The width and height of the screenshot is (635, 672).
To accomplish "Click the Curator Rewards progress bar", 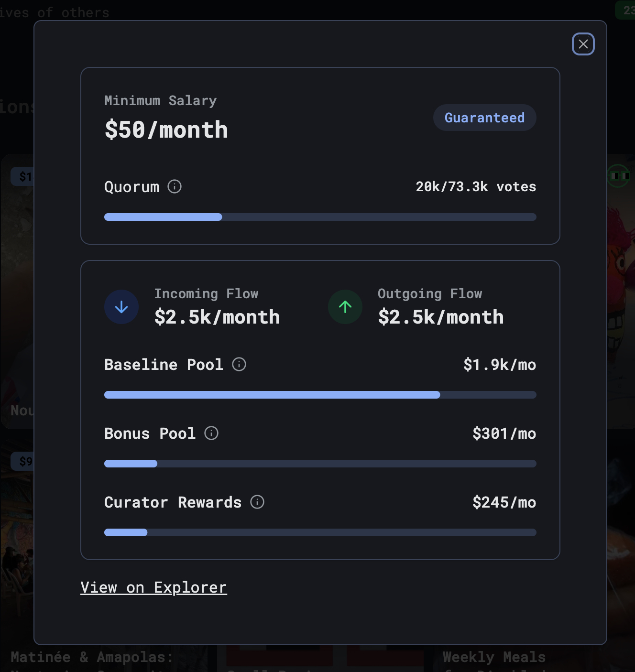I will [320, 532].
